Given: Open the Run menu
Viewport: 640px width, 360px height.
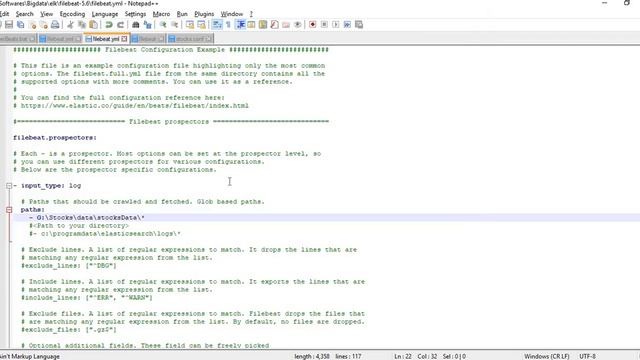Looking at the screenshot, I should (182, 14).
